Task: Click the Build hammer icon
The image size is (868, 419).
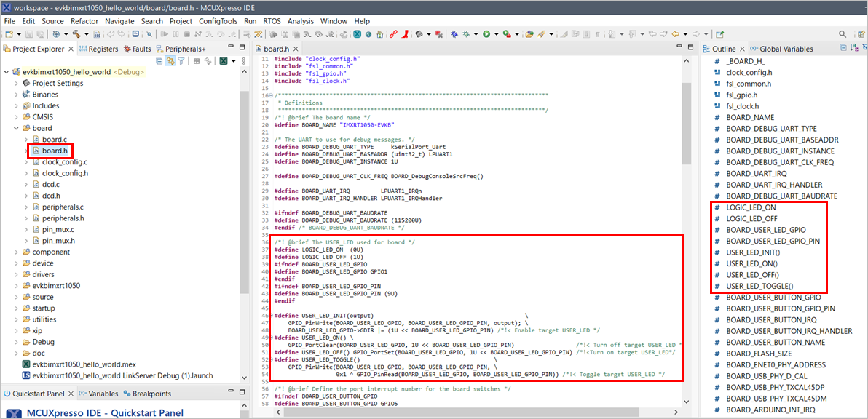Action: pos(76,33)
